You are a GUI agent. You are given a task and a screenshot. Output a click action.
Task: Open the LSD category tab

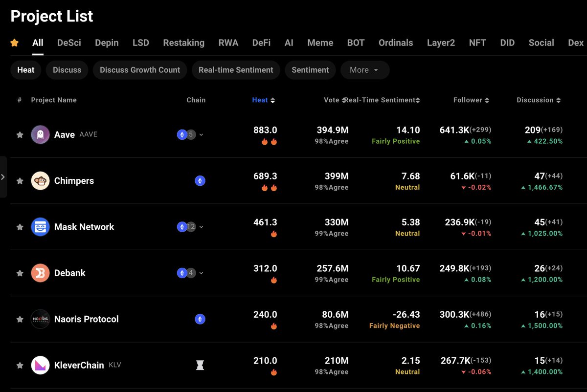click(x=141, y=43)
